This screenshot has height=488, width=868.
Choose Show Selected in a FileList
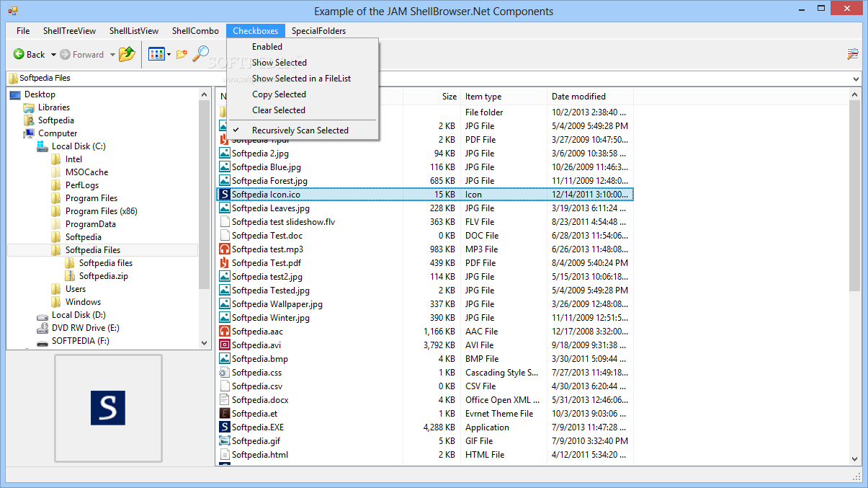click(x=303, y=79)
